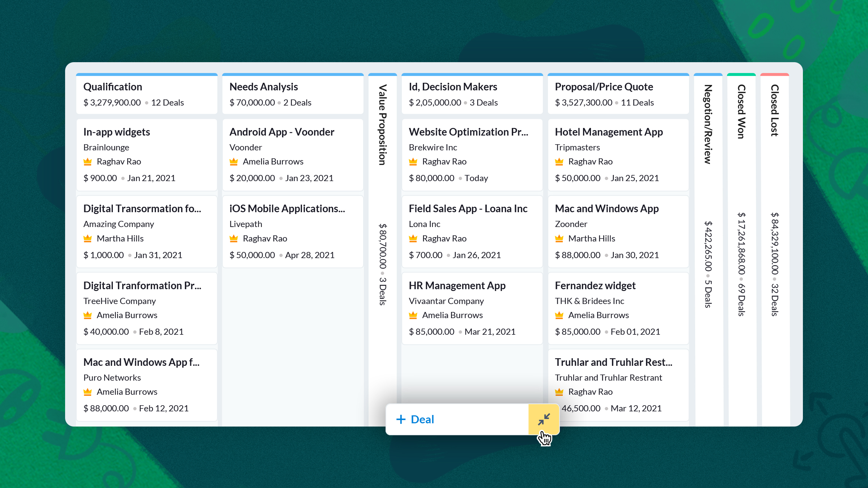Open the Field Sales App - Loana Inc deal
Screen dimensions: 868x488
[468, 209]
